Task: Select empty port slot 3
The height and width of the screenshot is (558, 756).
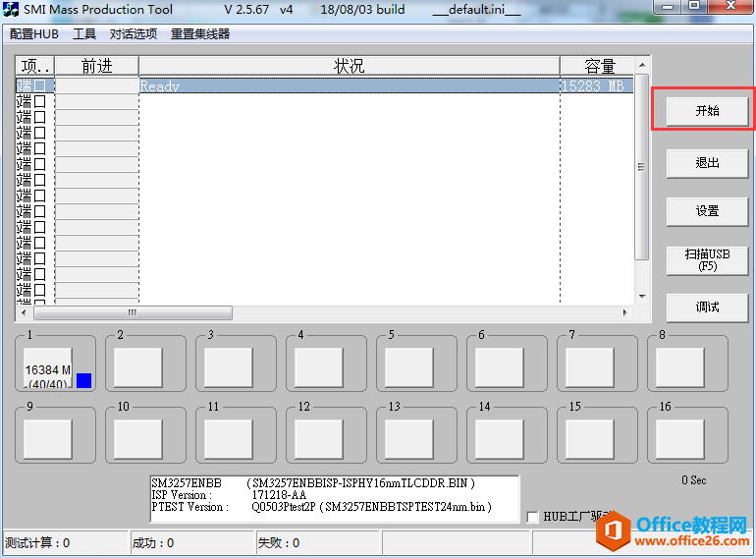Action: coord(229,368)
